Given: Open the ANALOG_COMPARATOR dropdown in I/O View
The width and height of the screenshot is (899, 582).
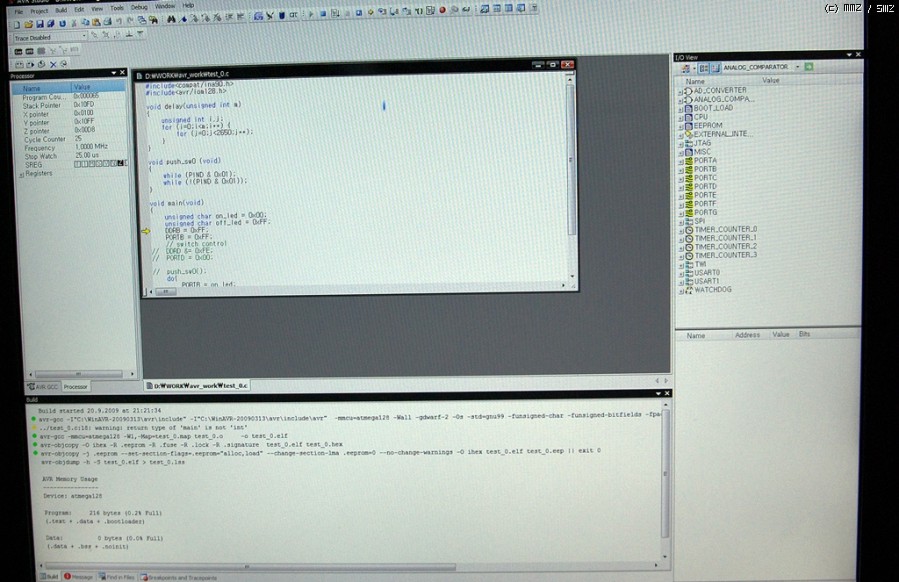Looking at the screenshot, I should click(798, 67).
